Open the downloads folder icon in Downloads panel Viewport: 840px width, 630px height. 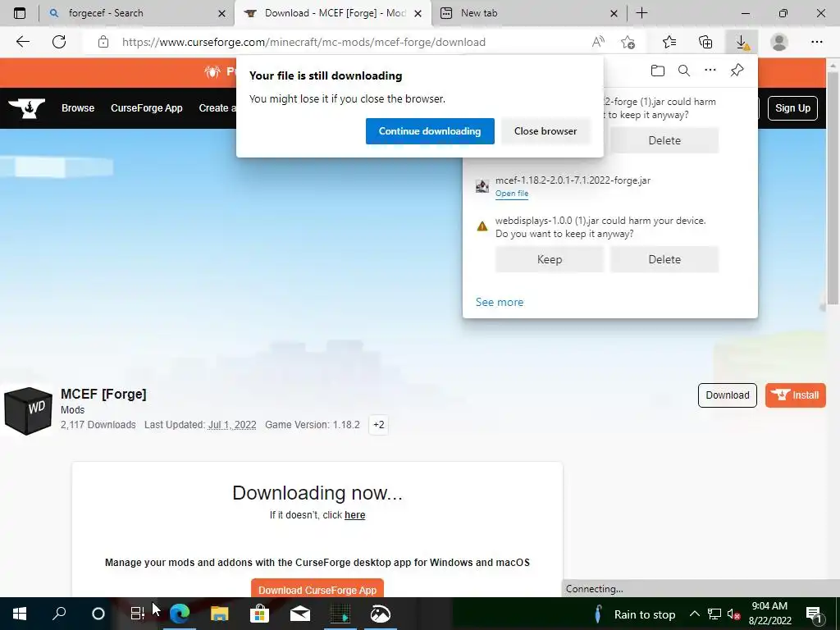657,71
